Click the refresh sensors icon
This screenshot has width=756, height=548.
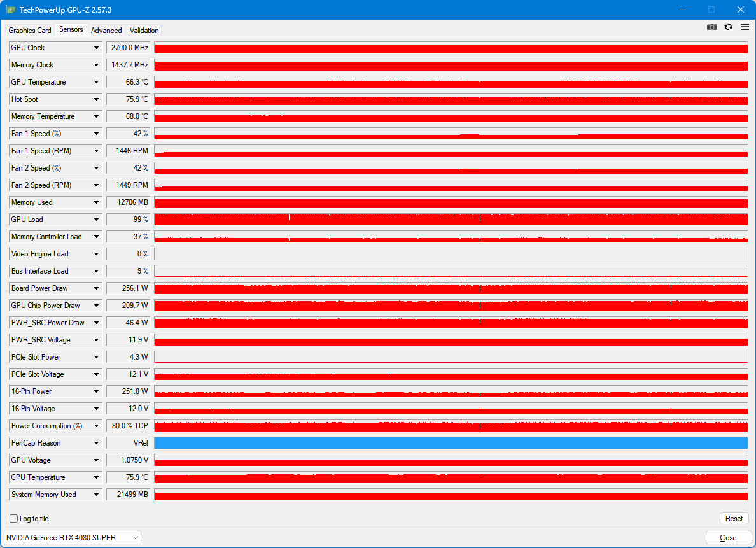[728, 27]
